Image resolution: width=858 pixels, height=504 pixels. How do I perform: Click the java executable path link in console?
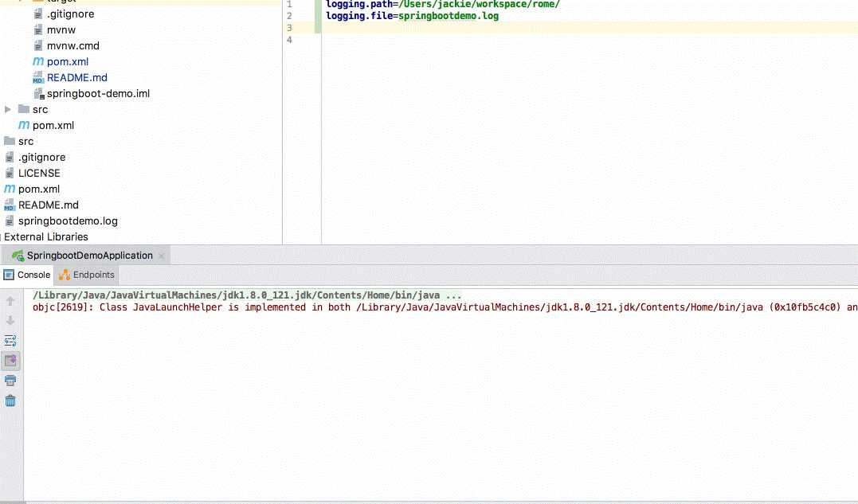coord(247,295)
